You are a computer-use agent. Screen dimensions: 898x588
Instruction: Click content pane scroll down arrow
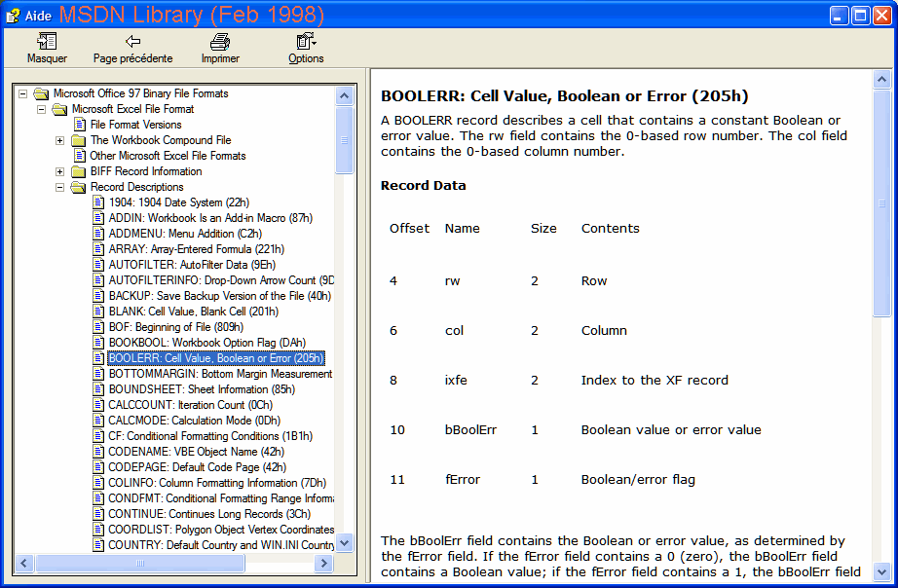[x=881, y=573]
